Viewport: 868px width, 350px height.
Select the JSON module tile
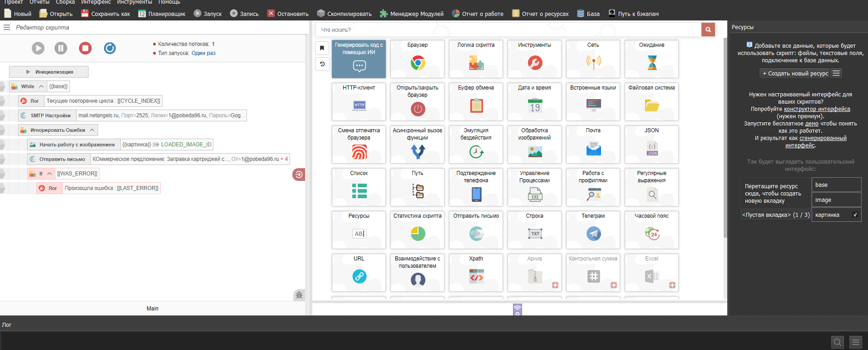pyautogui.click(x=651, y=144)
